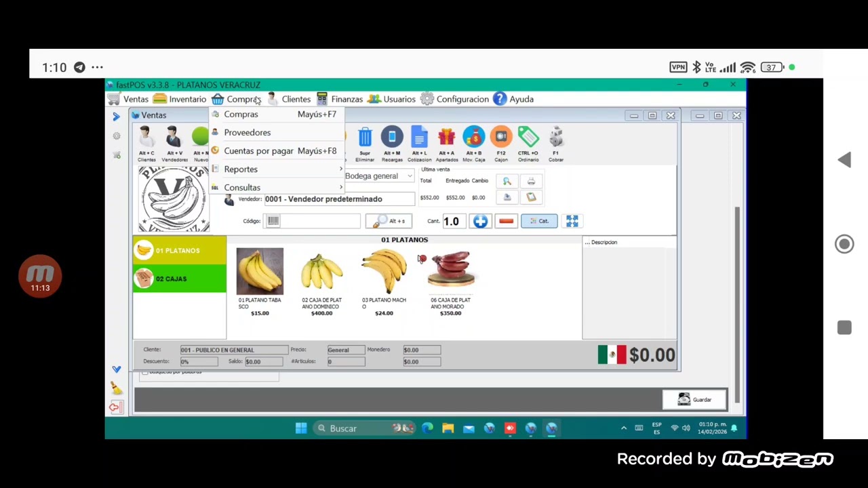
Task: Click the clipboard icon in Ultima venta
Action: point(531,197)
